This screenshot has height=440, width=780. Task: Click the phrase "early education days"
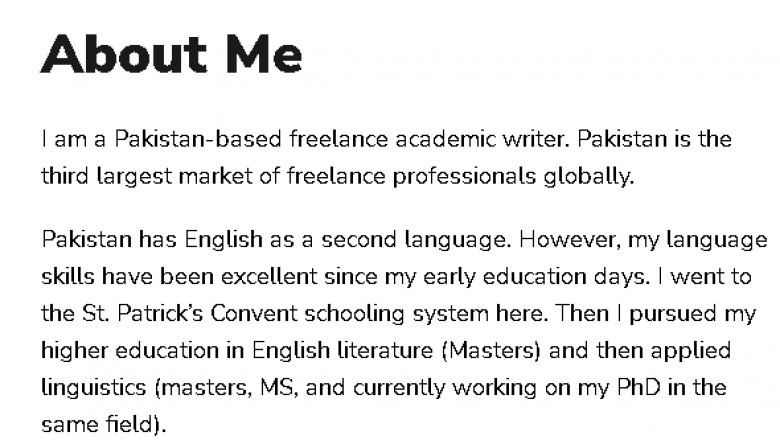(564, 277)
